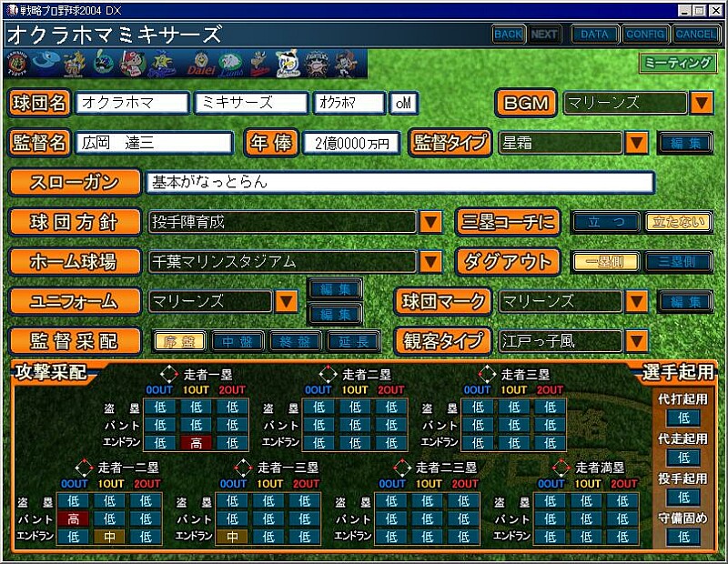The height and width of the screenshot is (564, 728).
Task: Pick the Yakult Swallows bird logo
Action: tap(103, 63)
